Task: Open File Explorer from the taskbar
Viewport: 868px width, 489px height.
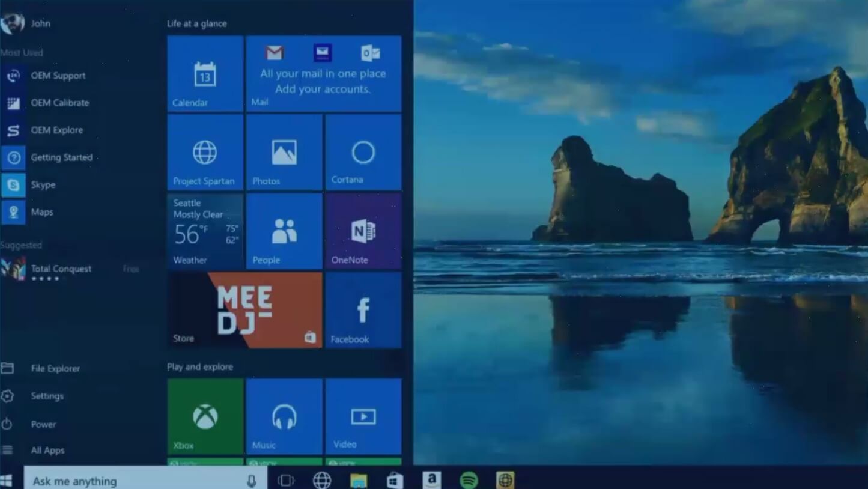Action: [x=359, y=481]
